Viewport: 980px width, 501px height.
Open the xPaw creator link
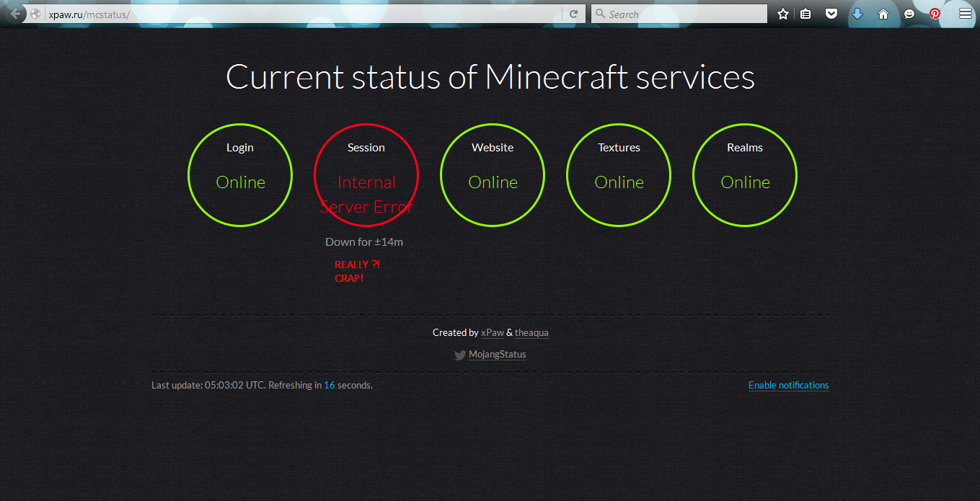493,332
